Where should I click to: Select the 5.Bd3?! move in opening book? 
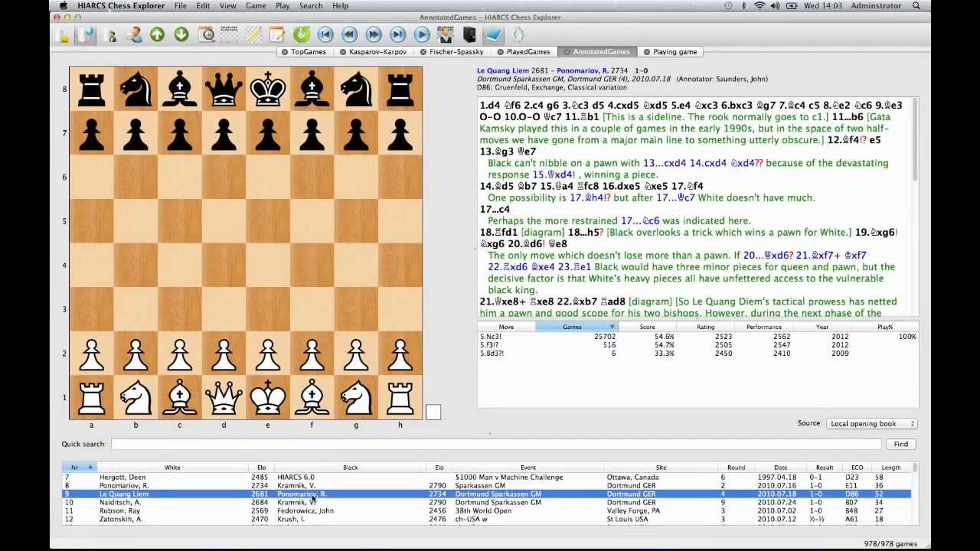(697, 354)
